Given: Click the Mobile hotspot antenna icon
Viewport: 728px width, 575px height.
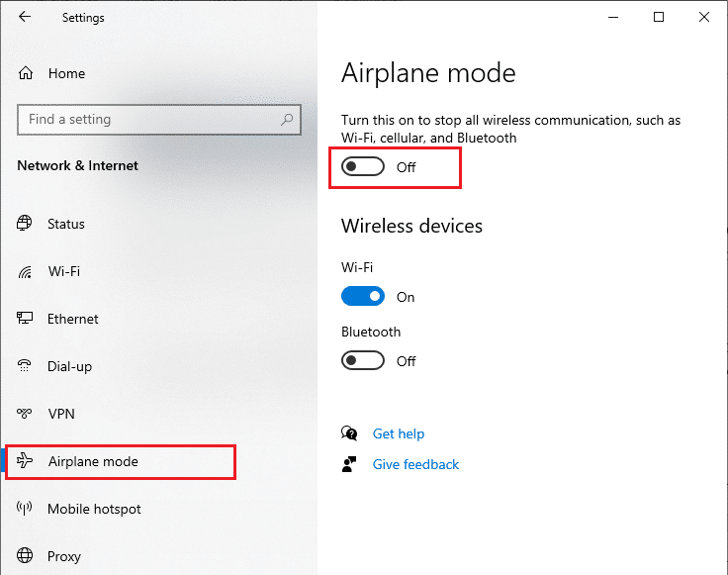Looking at the screenshot, I should [x=24, y=508].
